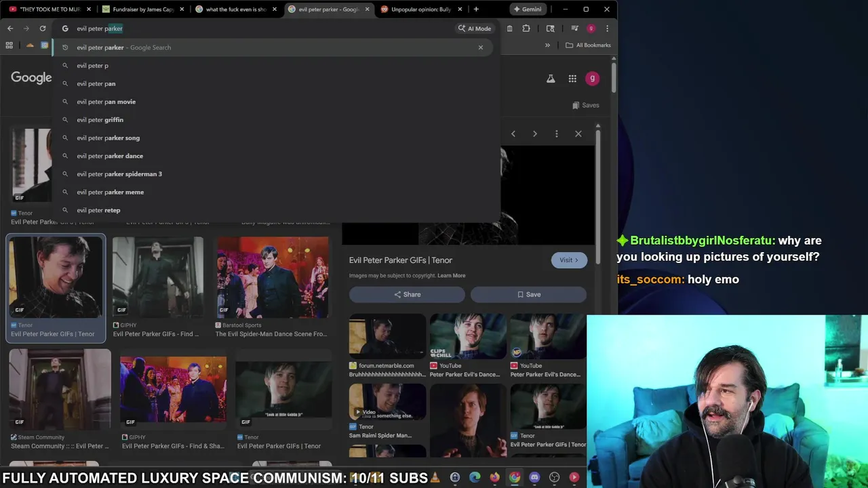Click the Google logo on the page
The height and width of the screenshot is (488, 868).
coord(31,77)
